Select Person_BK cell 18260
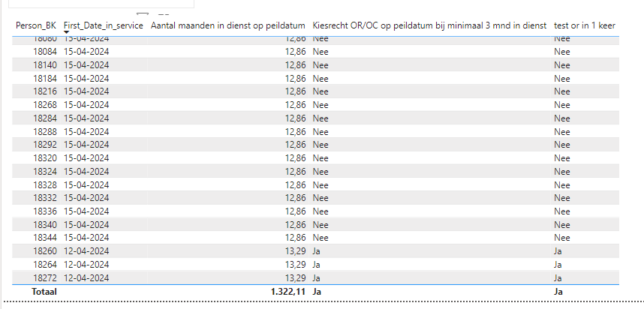This screenshot has width=644, height=309. [x=45, y=251]
